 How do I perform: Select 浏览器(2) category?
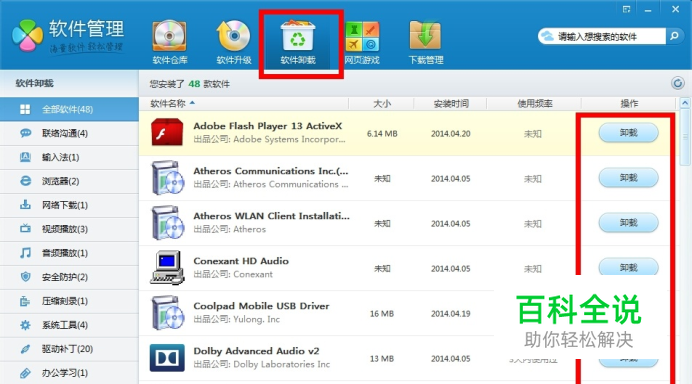click(x=69, y=181)
